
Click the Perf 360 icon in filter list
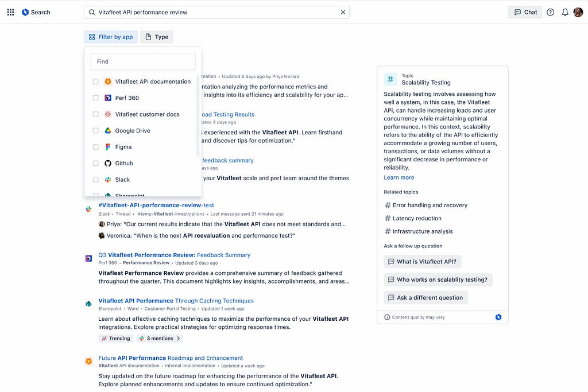(x=107, y=98)
